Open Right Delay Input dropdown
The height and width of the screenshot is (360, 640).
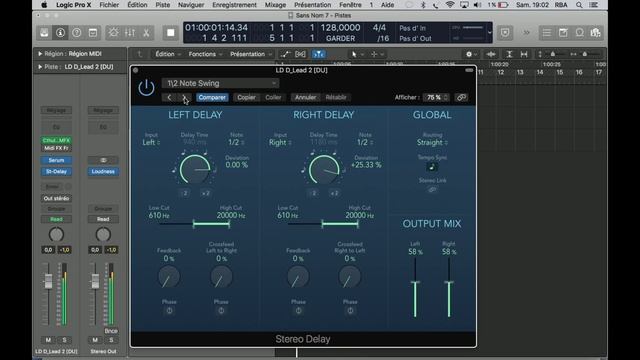tap(280, 142)
